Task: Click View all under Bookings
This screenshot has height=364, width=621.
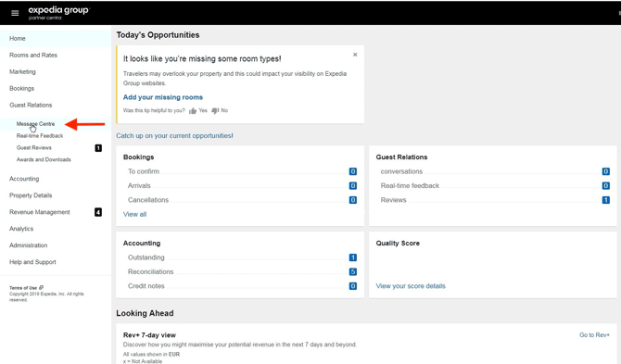Action: point(134,215)
